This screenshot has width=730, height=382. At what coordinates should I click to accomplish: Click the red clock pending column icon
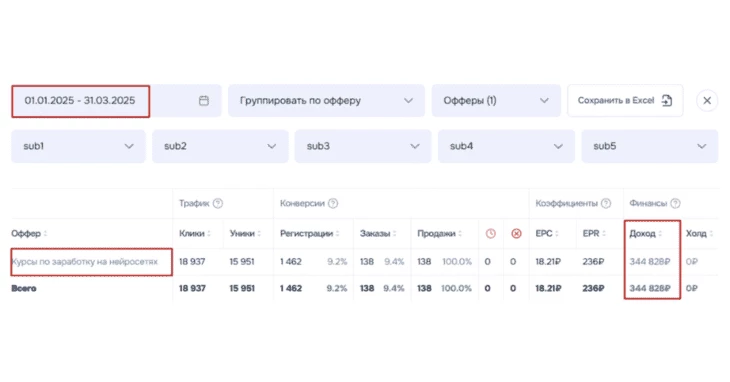tap(491, 234)
